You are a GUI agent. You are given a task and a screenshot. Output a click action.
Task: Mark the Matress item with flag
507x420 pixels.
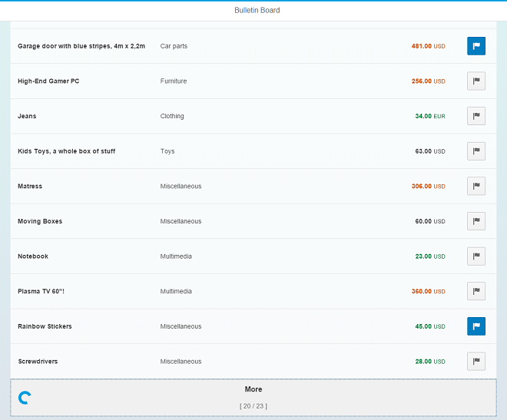tap(476, 187)
